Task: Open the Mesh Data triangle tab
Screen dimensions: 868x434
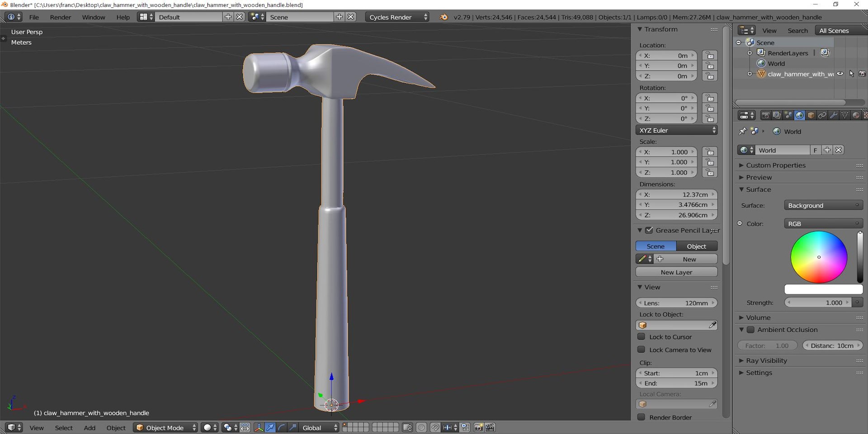Action: click(844, 115)
